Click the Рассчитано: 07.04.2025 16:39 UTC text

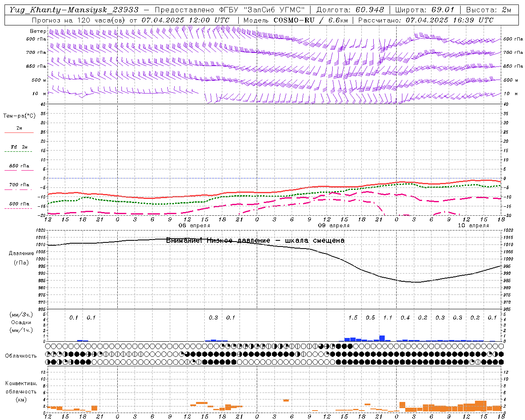(x=426, y=20)
